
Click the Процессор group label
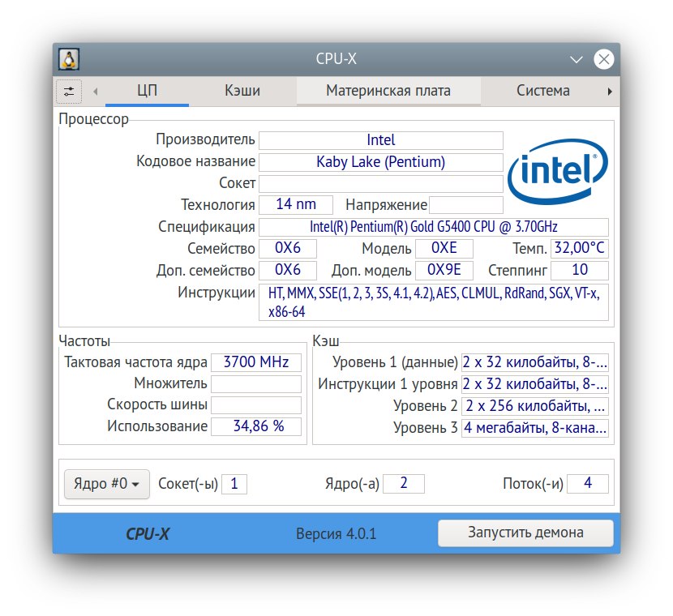tap(93, 119)
